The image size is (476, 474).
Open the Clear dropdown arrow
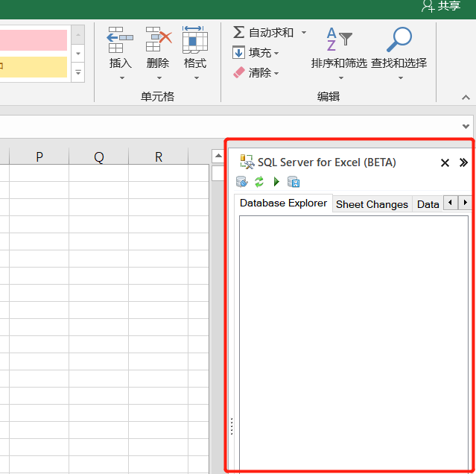coord(276,73)
